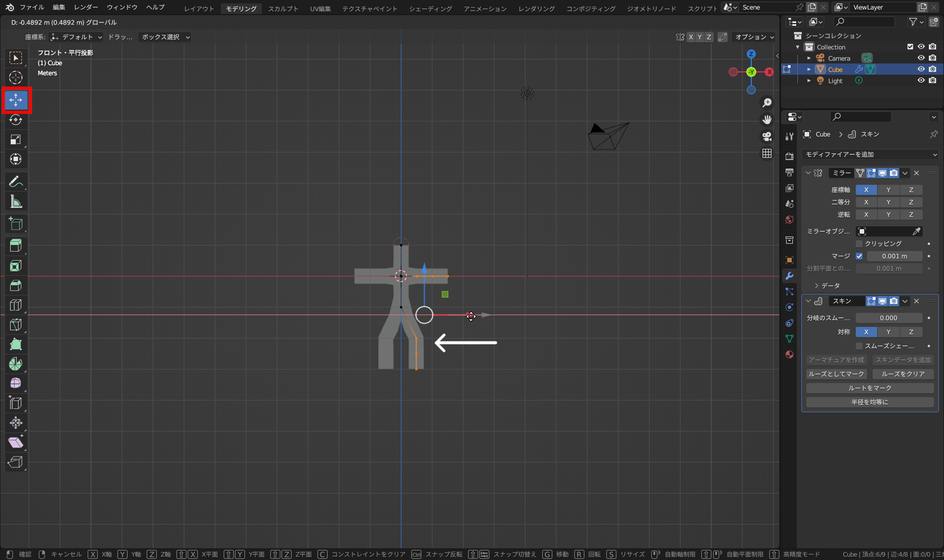Collapse the スキン modifier panel
Viewport: 944px width, 560px height.
pyautogui.click(x=808, y=301)
